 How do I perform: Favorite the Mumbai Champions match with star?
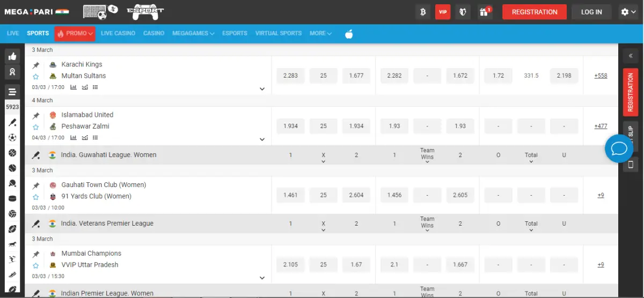coord(36,265)
